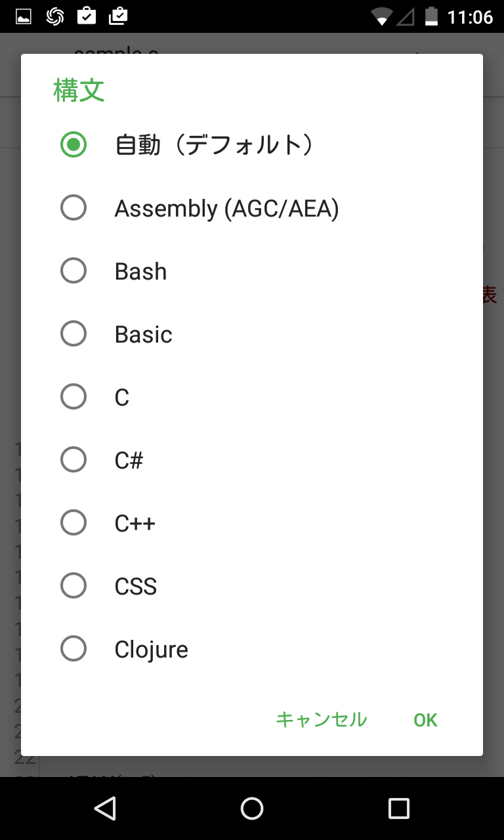504x840 pixels.
Task: Tap the 構文 dialog title
Action: [x=79, y=91]
